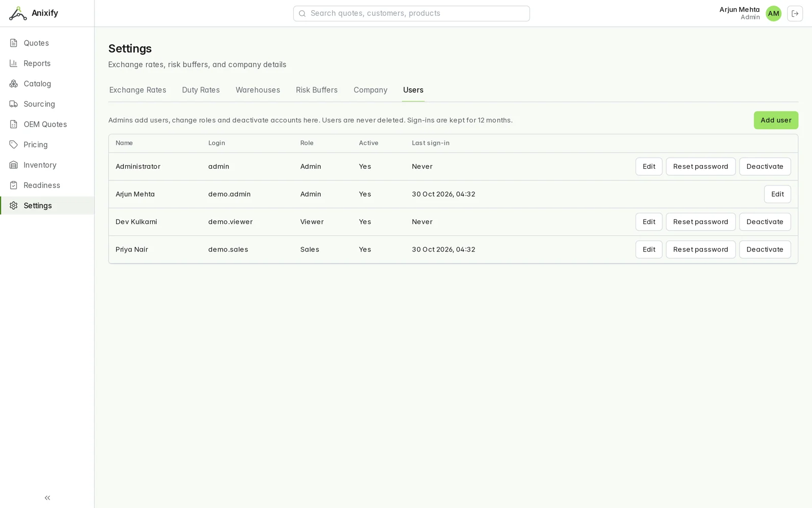Focus the search quotes, customers, products field
Image resolution: width=812 pixels, height=508 pixels.
click(412, 14)
